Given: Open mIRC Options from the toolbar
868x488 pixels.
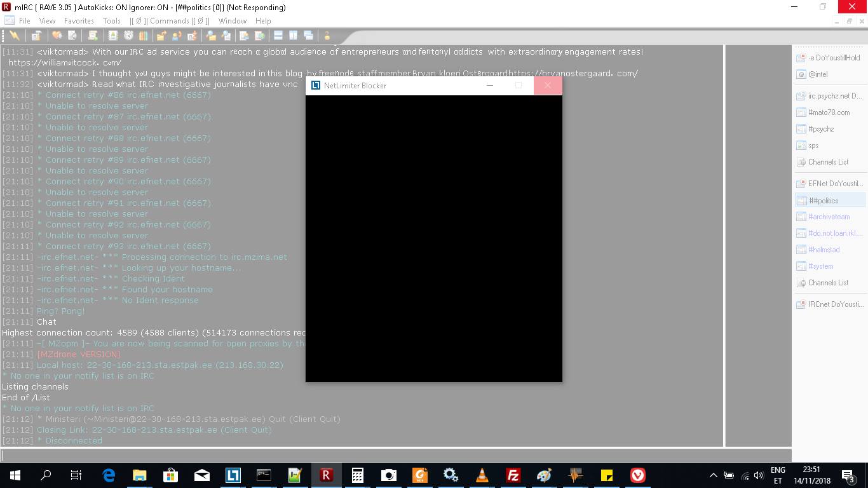Looking at the screenshot, I should 36,36.
